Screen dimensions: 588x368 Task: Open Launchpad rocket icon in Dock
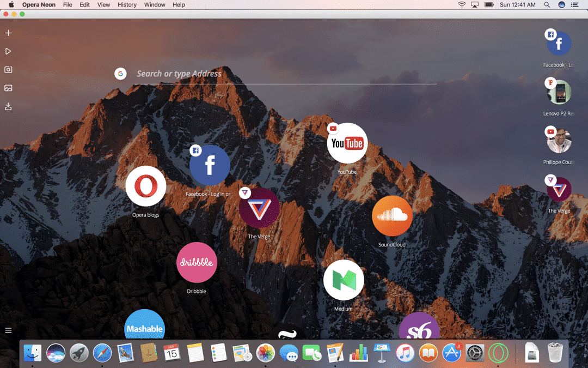(79, 353)
